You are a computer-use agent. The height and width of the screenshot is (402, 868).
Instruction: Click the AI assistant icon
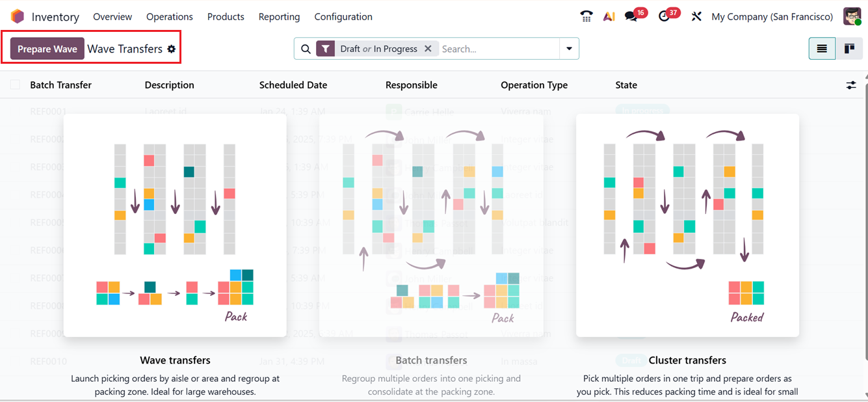click(609, 16)
